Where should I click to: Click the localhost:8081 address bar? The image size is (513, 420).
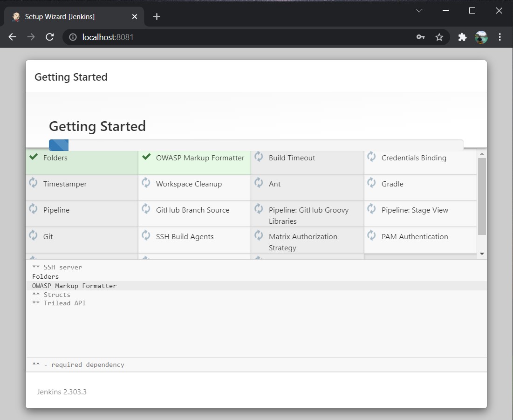[233, 37]
